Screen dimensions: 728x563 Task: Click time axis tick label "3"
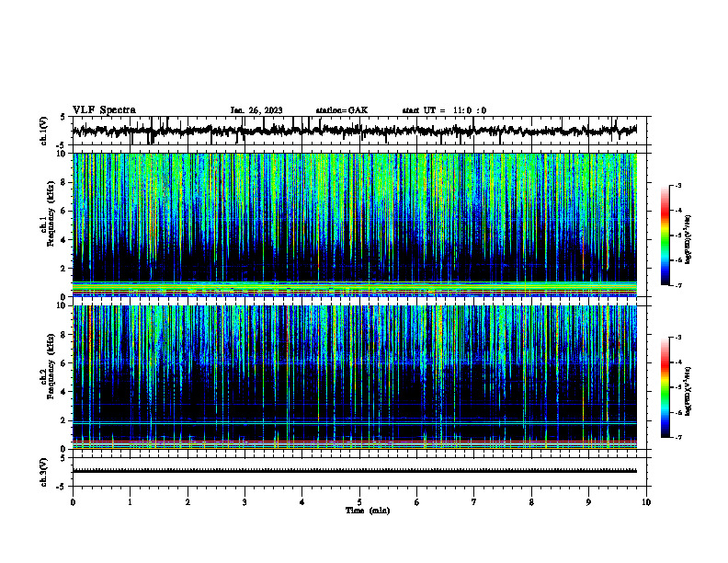point(245,502)
